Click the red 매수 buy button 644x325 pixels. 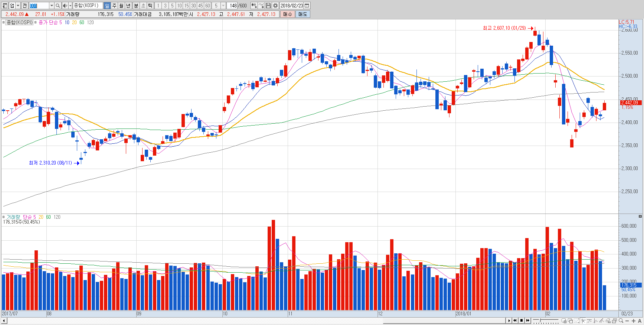click(288, 14)
